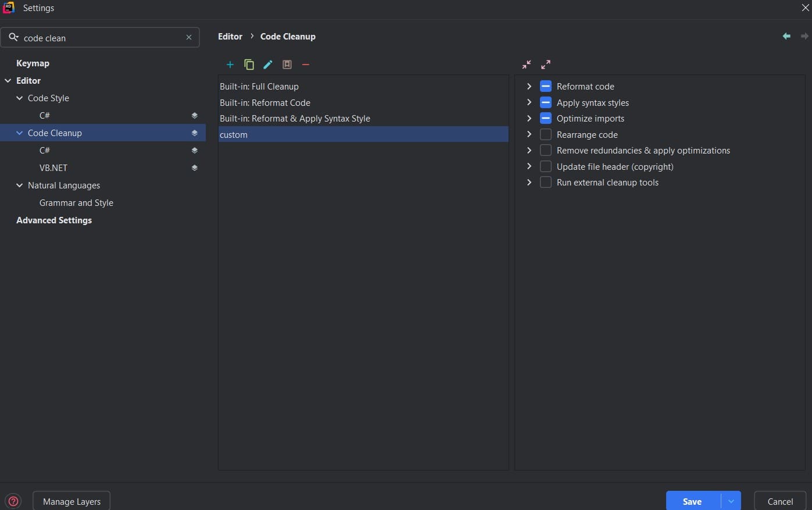Toggle the Optimize imports checkbox
This screenshot has height=510, width=812.
pyautogui.click(x=546, y=119)
